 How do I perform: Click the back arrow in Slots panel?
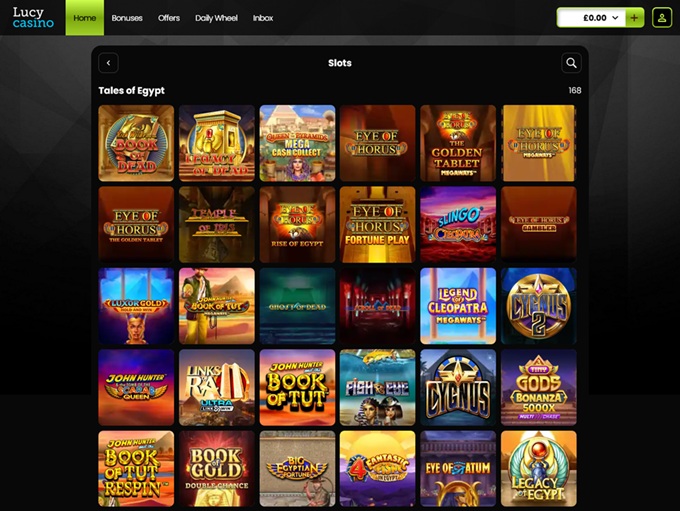(108, 63)
